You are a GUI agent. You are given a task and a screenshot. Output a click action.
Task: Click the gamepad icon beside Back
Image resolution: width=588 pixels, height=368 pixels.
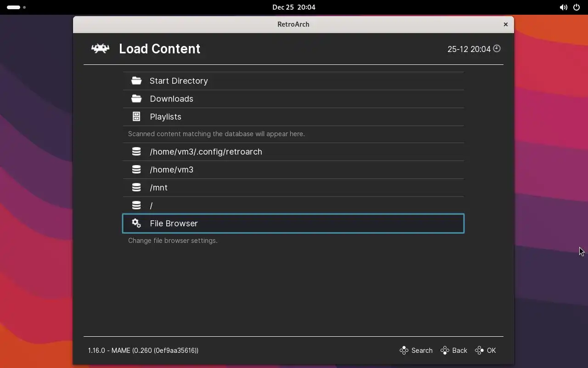[445, 351]
